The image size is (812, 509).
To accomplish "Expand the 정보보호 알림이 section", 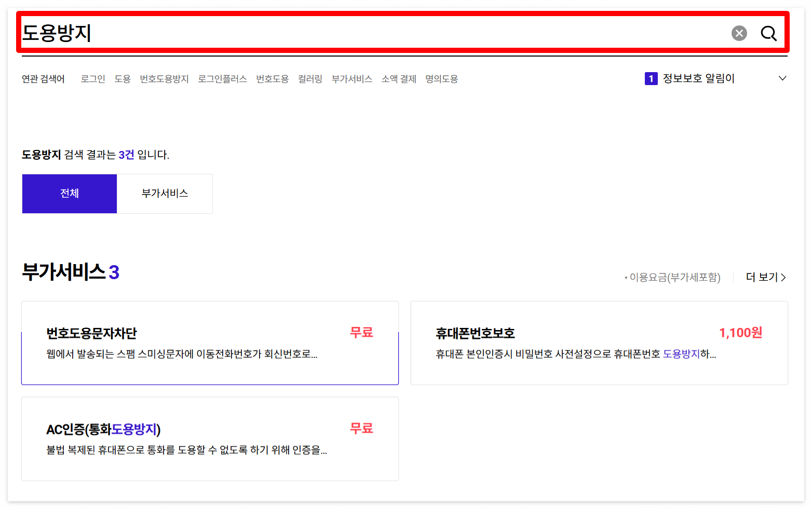I will pyautogui.click(x=782, y=78).
